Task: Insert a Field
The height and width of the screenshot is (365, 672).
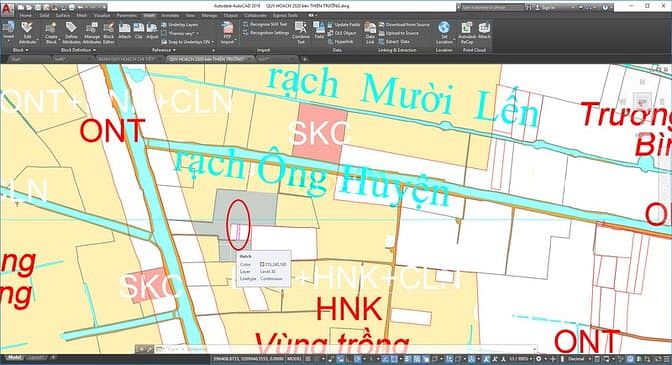Action: pos(319,31)
